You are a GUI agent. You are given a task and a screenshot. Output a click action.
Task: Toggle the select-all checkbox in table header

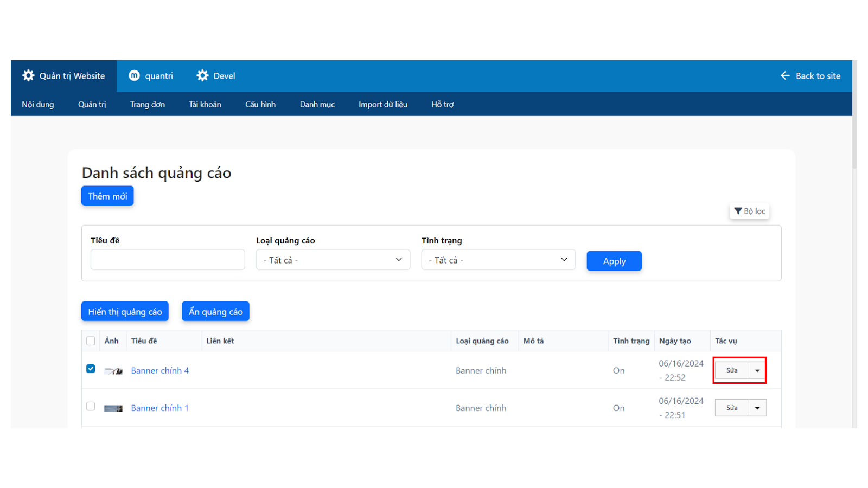pos(91,341)
